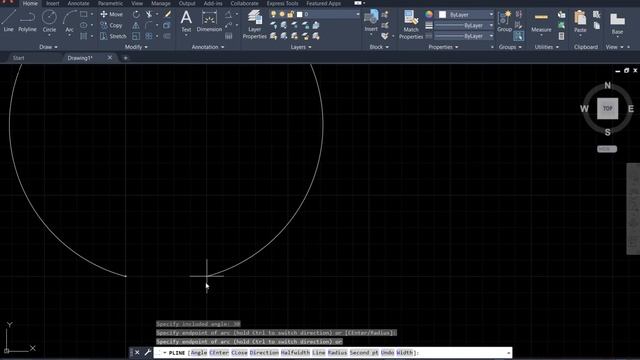This screenshot has height=360, width=640.
Task: Click the Fillet tool icon
Action: click(x=149, y=25)
